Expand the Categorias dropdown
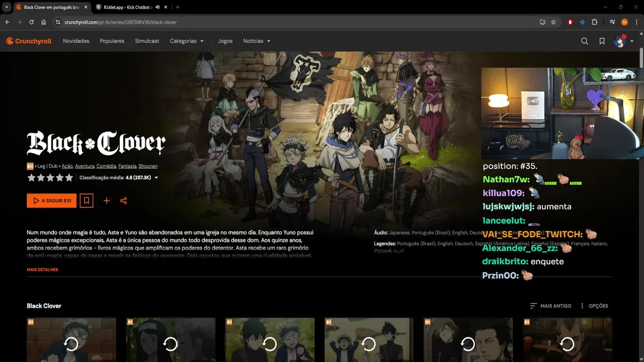 (187, 41)
